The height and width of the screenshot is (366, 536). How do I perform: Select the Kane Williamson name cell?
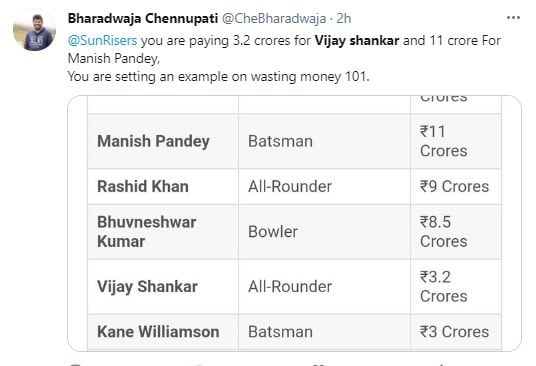coord(163,332)
